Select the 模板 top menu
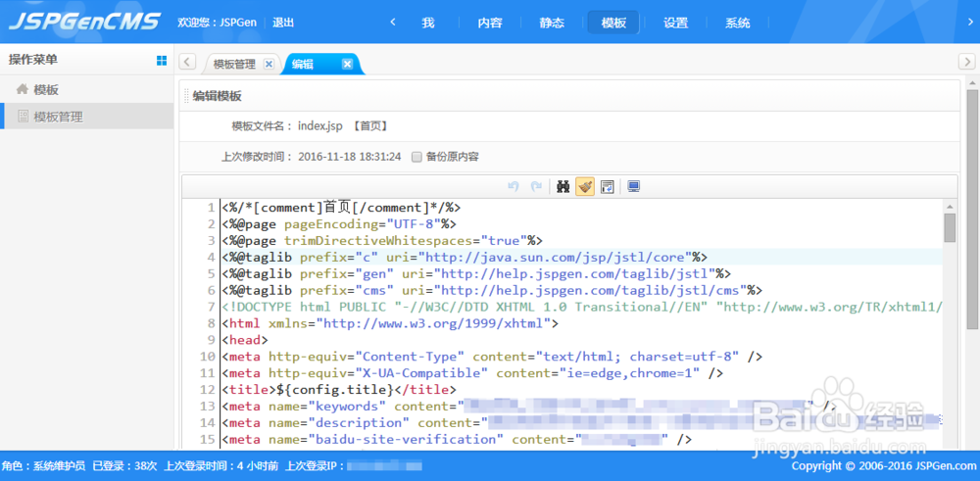This screenshot has height=481, width=980. (613, 24)
